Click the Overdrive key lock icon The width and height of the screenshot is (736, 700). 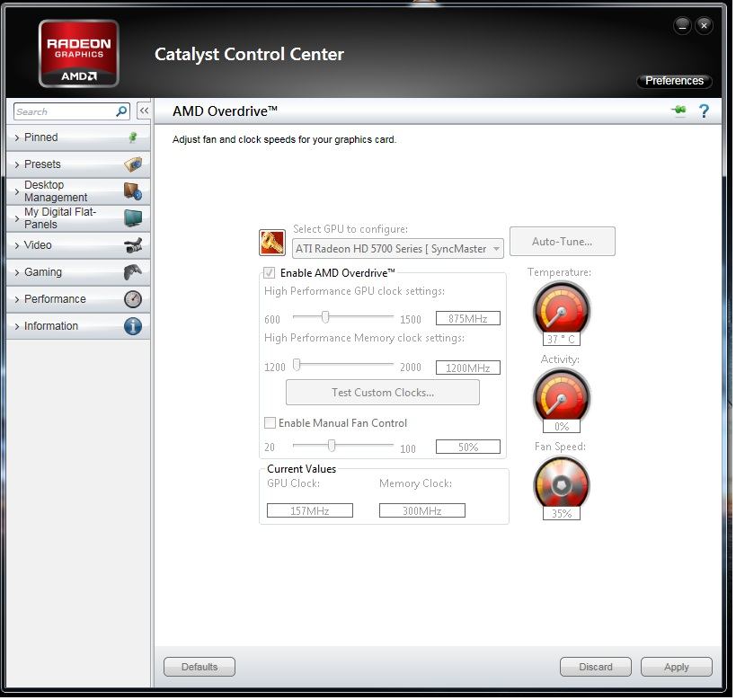(272, 243)
